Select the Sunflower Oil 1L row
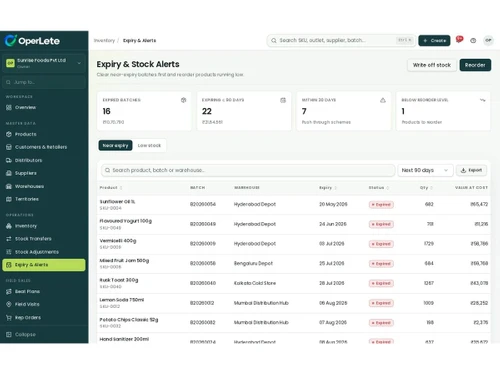The height and width of the screenshot is (375, 500). click(x=294, y=204)
